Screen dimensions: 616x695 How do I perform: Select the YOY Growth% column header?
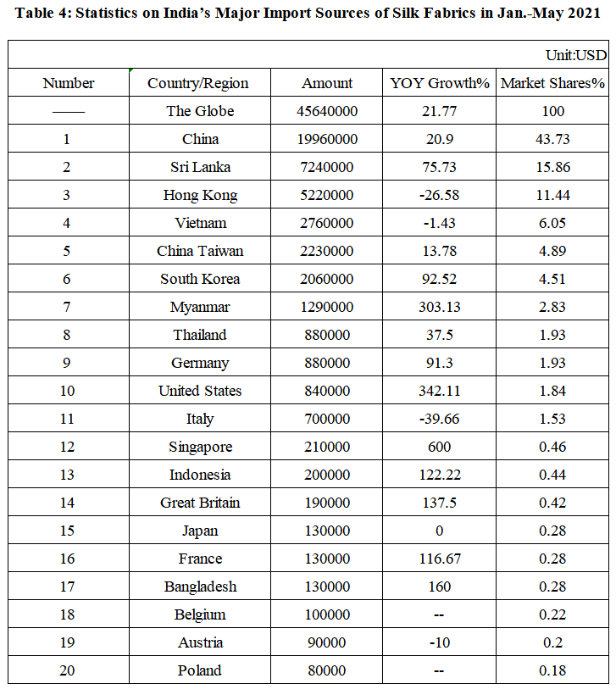point(440,83)
